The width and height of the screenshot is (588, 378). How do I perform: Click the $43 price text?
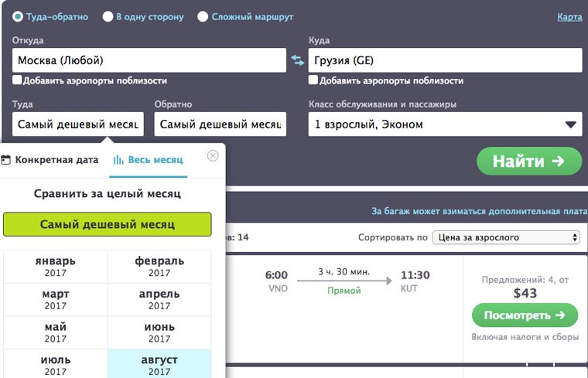coord(525,293)
